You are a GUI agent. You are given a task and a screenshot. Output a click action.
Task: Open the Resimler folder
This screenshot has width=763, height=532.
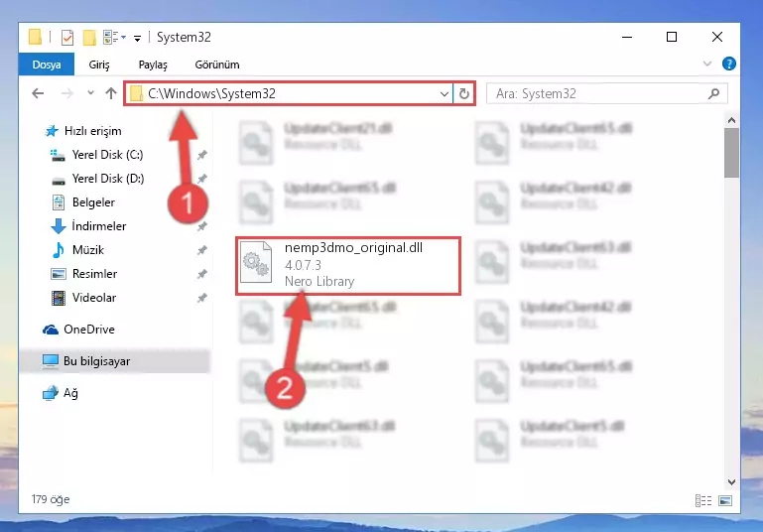pyautogui.click(x=94, y=274)
